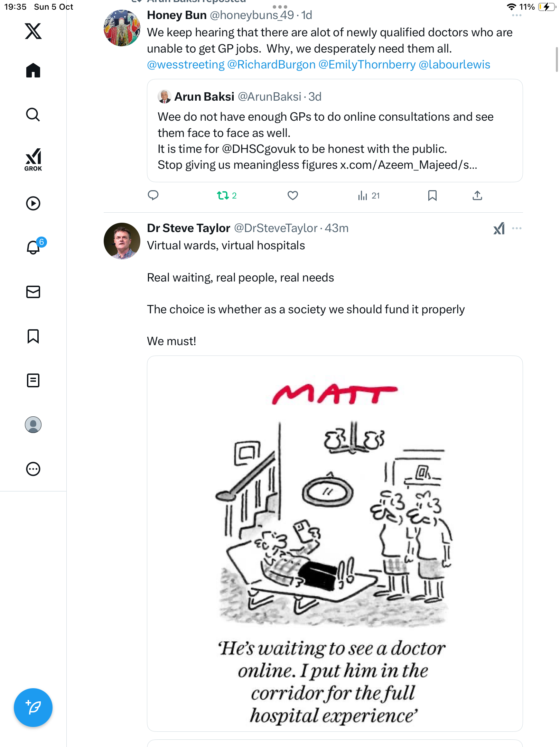The width and height of the screenshot is (560, 747).
Task: Expand the sidebar More menu
Action: click(x=33, y=469)
